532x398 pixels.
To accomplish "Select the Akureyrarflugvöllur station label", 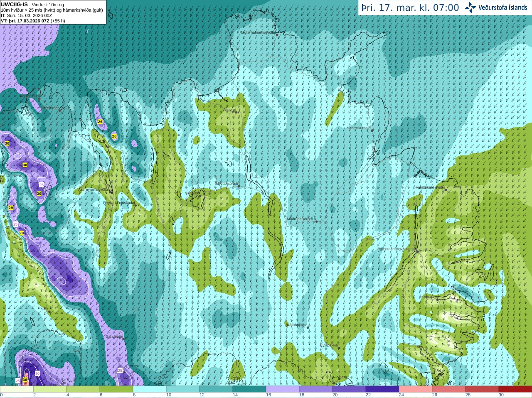I will click(x=94, y=189).
